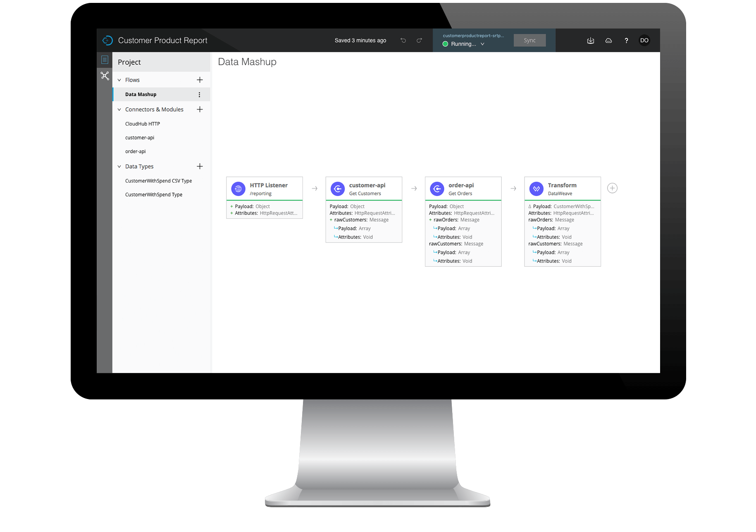Screen dimensions: 756x532
Task: Open the DO user avatar menu
Action: tap(644, 40)
